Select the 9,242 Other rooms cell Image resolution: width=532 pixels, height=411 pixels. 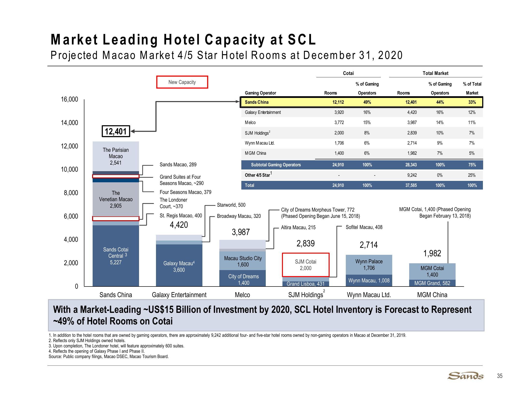coord(412,175)
